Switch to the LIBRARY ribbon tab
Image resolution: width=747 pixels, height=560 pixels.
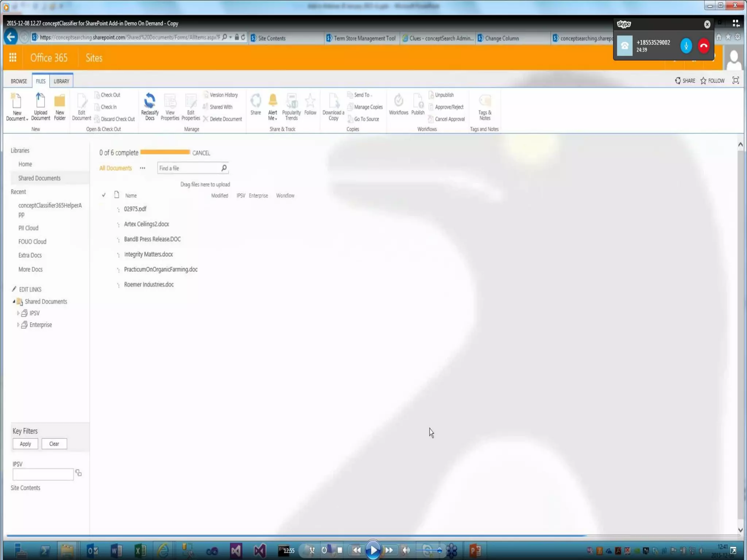point(61,81)
